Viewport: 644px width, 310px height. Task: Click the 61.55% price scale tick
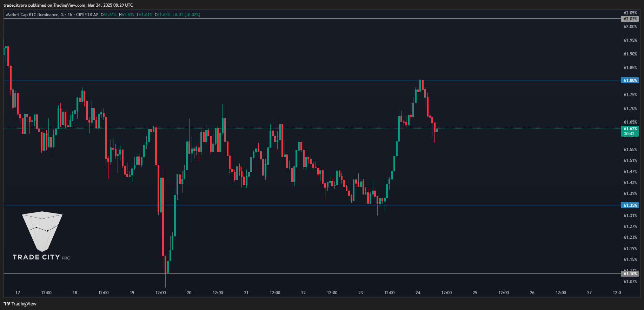pos(630,150)
